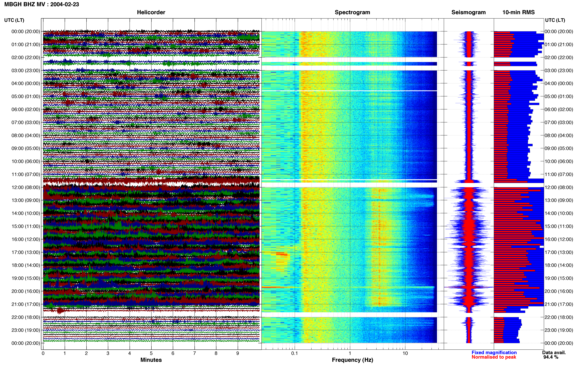
Task: Click left axis label '03:00 (23:00)'
Action: [x=26, y=70]
